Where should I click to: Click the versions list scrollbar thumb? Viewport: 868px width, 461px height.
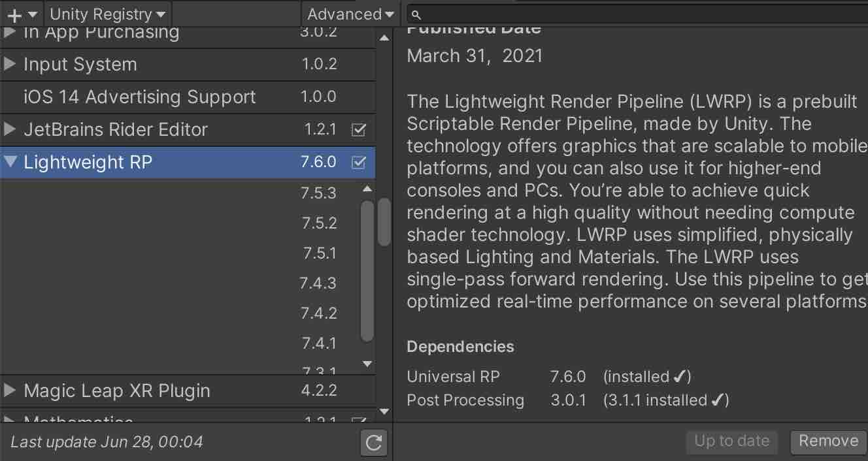(x=367, y=271)
